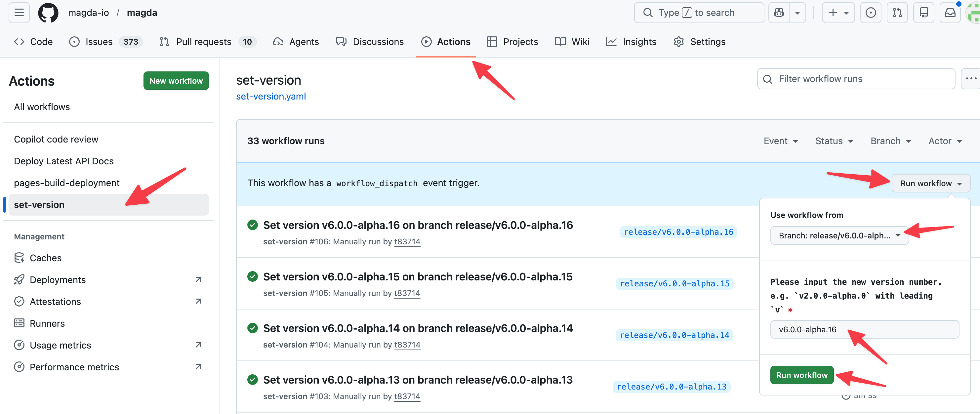Click the 10 pull requests count badge
The height and width of the screenshot is (414, 980).
pyautogui.click(x=247, y=41)
